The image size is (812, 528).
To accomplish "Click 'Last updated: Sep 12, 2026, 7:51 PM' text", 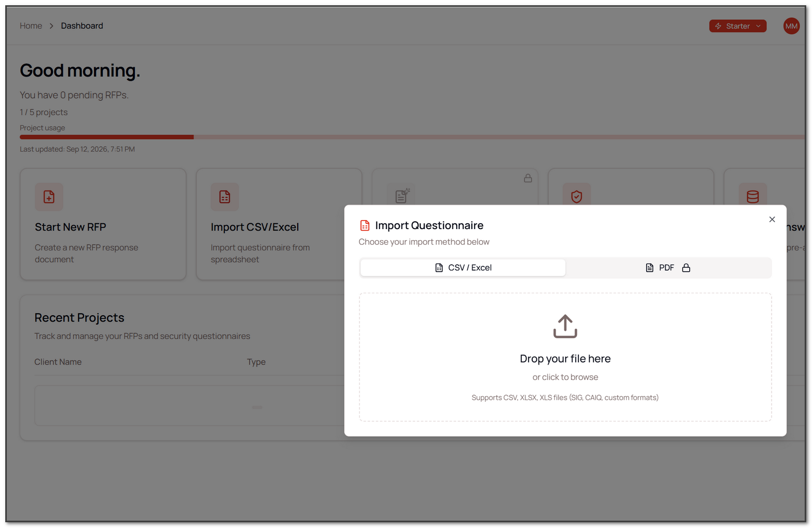I will [x=77, y=149].
